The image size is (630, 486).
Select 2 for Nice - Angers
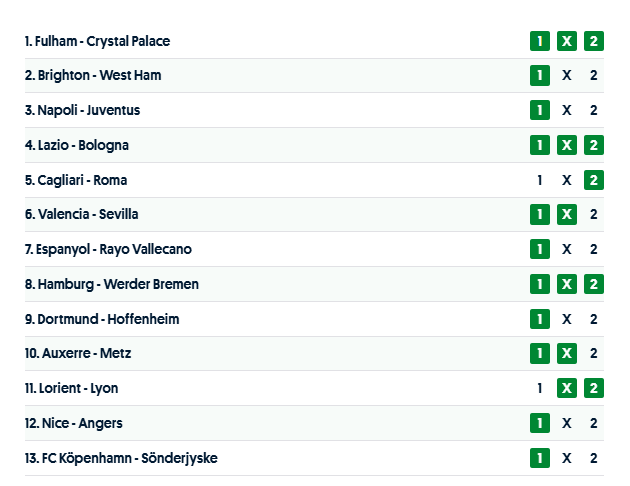(594, 423)
